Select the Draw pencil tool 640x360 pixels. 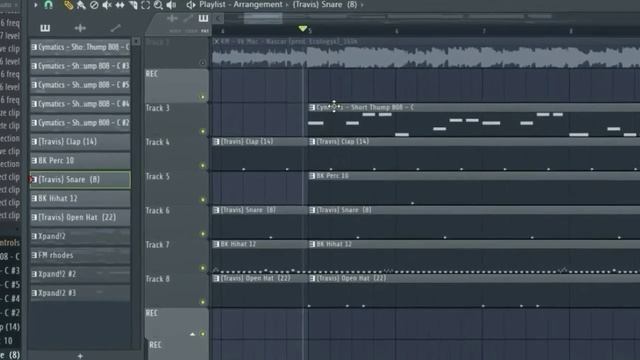click(x=68, y=5)
